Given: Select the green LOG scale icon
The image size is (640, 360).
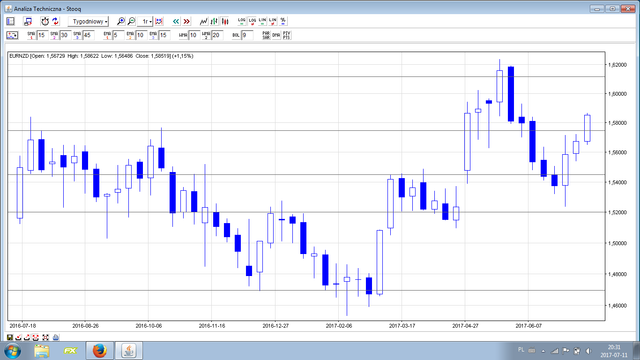Looking at the screenshot, I should pyautogui.click(x=242, y=21).
